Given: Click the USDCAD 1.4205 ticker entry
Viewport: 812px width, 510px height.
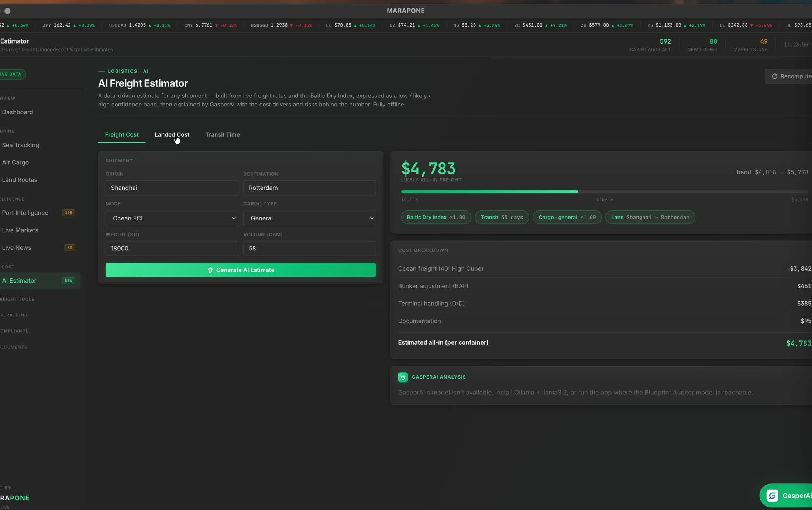Looking at the screenshot, I should tap(140, 25).
